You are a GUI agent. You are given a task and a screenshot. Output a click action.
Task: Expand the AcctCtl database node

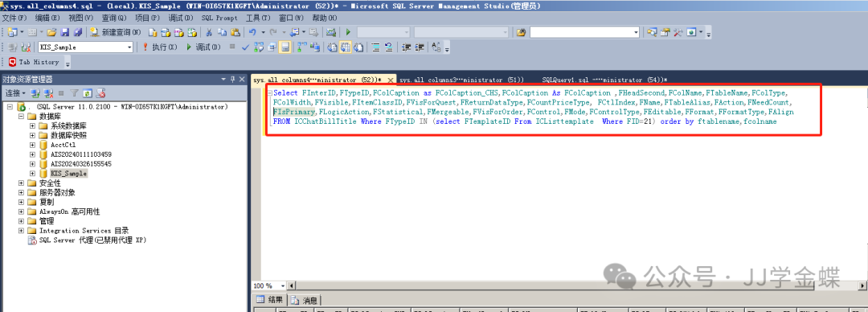tap(33, 145)
